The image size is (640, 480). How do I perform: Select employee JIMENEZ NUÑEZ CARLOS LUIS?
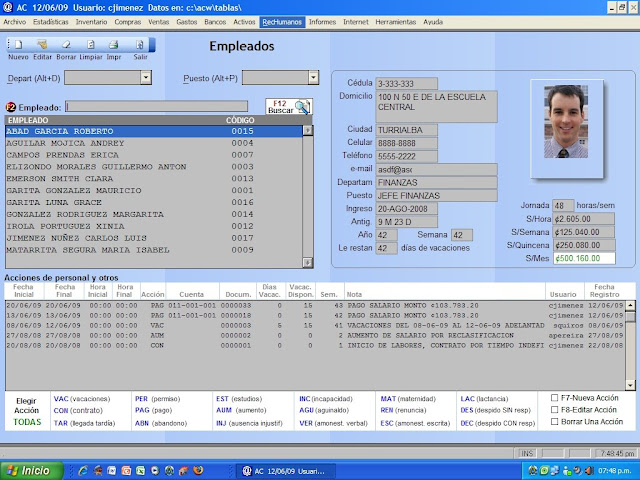(154, 238)
